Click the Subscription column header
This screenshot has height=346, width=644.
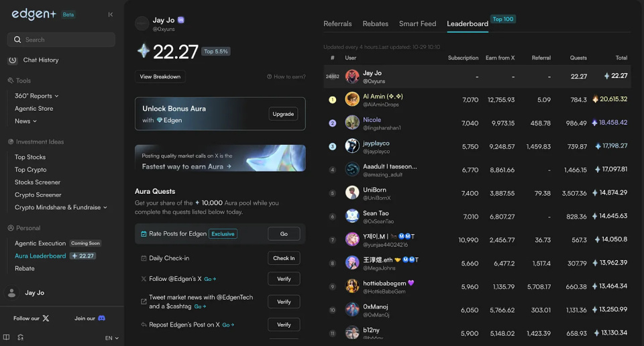pos(463,58)
